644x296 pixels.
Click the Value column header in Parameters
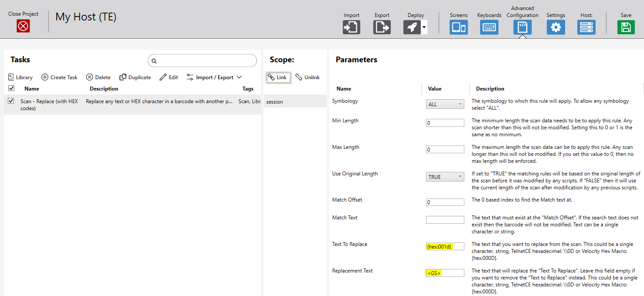[435, 89]
